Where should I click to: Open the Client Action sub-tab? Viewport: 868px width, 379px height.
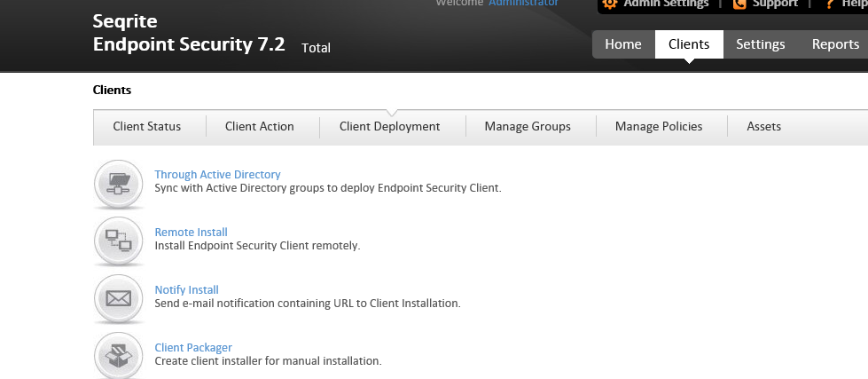(x=259, y=126)
